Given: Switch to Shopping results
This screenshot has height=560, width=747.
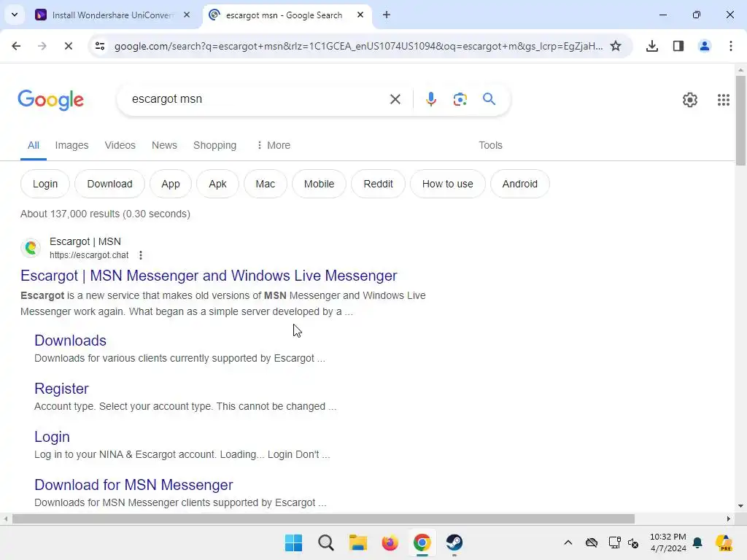Looking at the screenshot, I should (215, 145).
